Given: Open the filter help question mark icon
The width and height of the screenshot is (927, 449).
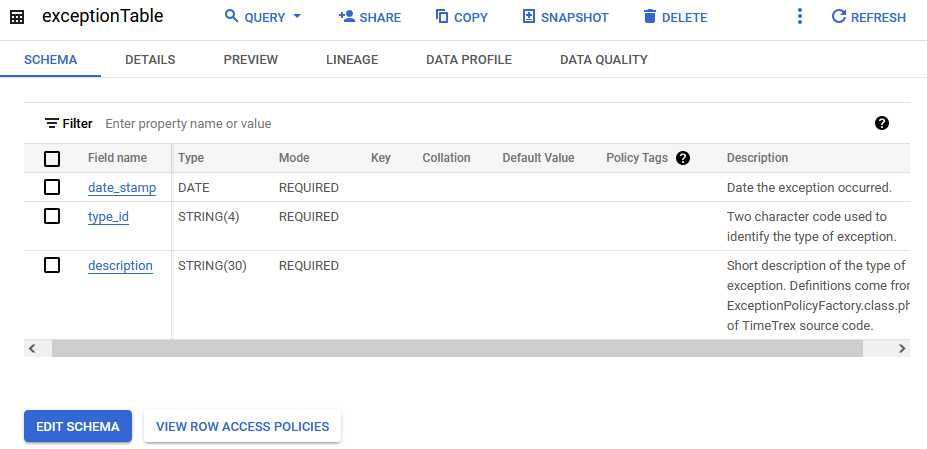Looking at the screenshot, I should (882, 123).
